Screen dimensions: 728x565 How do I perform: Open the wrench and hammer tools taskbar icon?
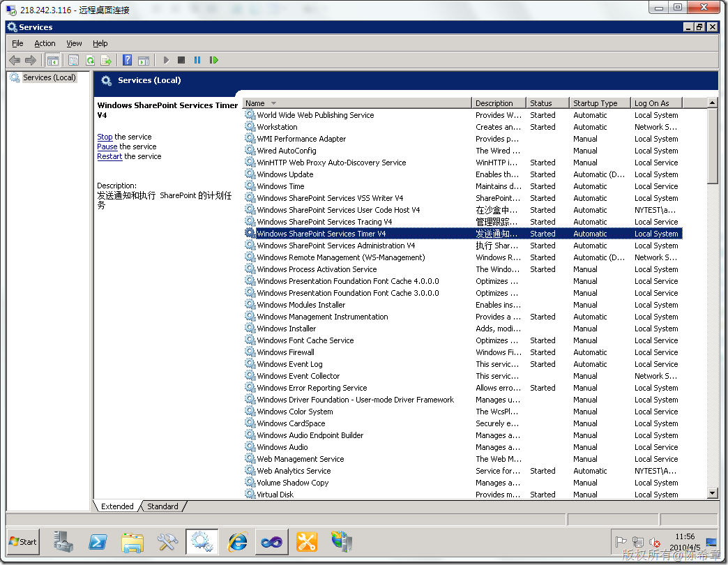click(167, 541)
